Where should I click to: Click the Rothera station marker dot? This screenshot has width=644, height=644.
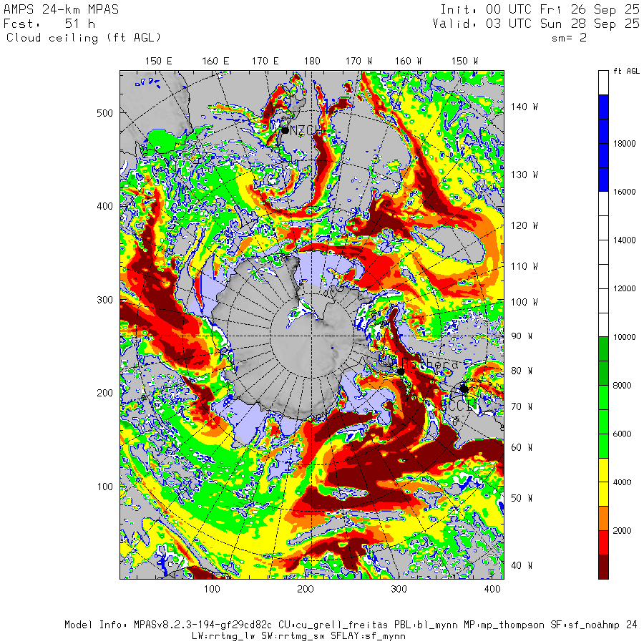(401, 371)
